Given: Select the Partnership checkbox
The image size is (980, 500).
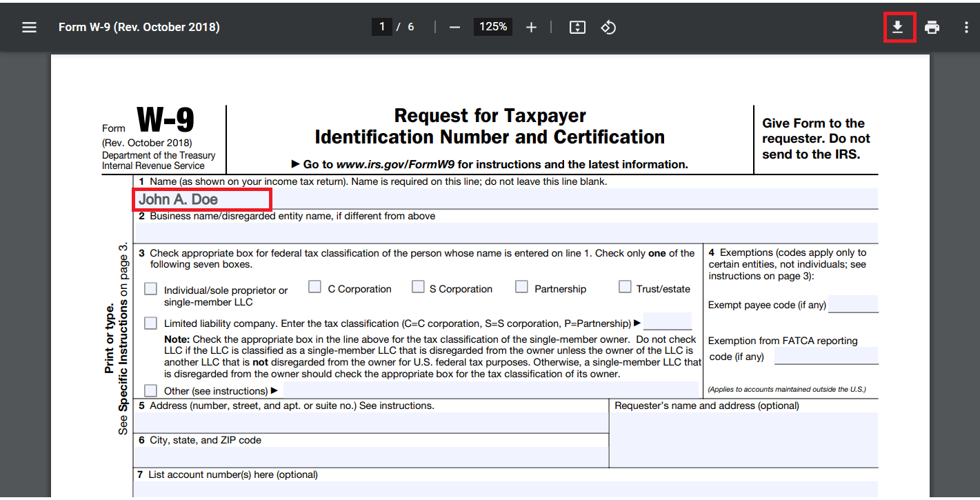Looking at the screenshot, I should (521, 287).
